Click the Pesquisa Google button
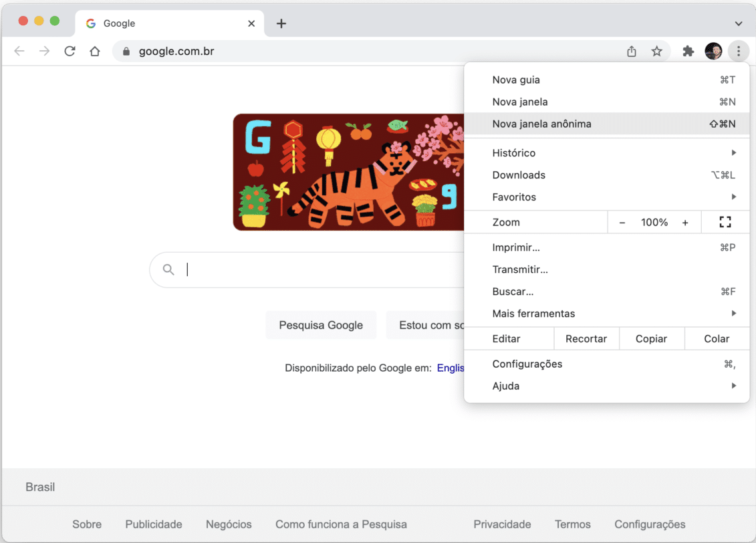756x543 pixels. tap(321, 325)
